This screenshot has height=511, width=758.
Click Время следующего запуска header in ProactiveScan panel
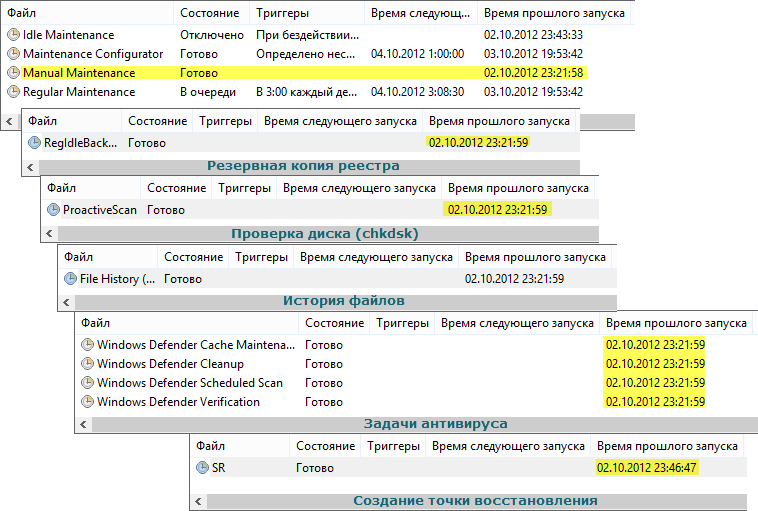[359, 188]
